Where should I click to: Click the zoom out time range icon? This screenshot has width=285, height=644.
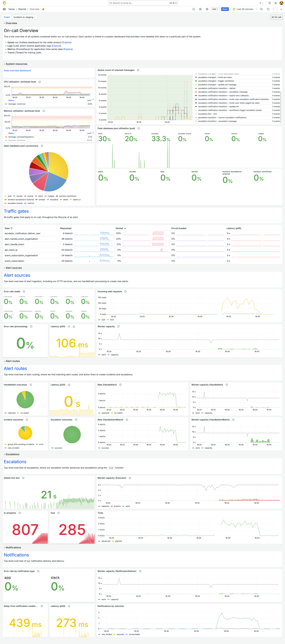pyautogui.click(x=261, y=9)
